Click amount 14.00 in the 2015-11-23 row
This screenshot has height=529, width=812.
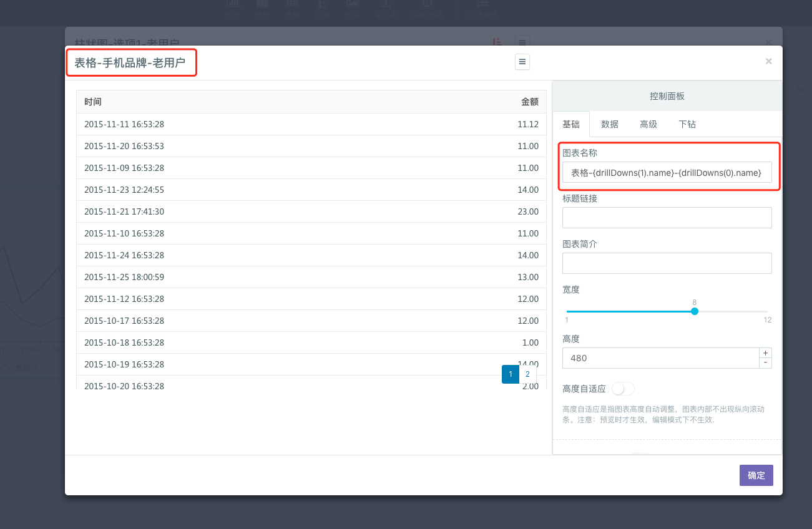coord(528,190)
